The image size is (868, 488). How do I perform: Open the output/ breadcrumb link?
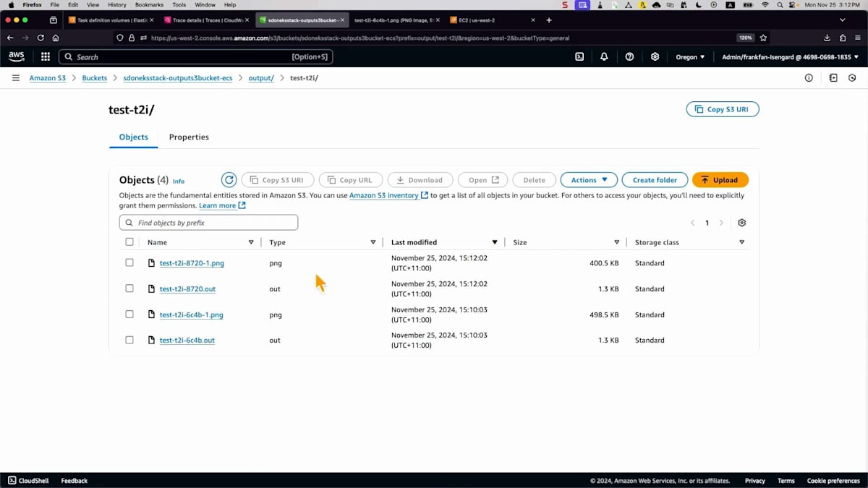pos(261,78)
